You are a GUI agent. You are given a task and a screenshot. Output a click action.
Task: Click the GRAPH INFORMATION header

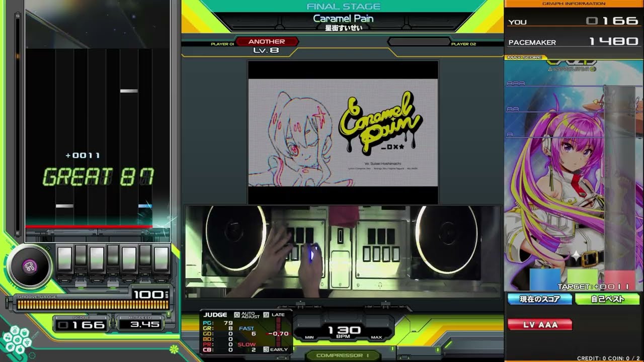[x=574, y=4]
